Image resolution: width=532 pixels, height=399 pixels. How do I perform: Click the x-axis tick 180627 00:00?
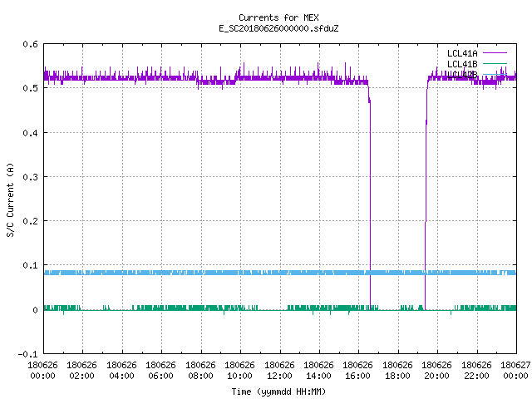tap(515, 371)
